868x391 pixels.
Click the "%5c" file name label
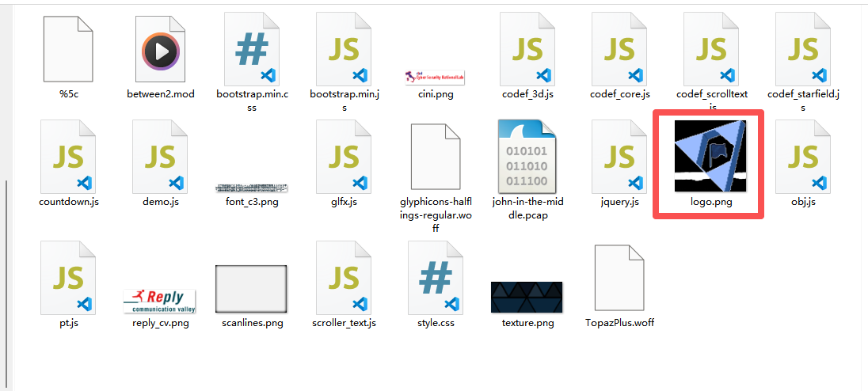68,94
